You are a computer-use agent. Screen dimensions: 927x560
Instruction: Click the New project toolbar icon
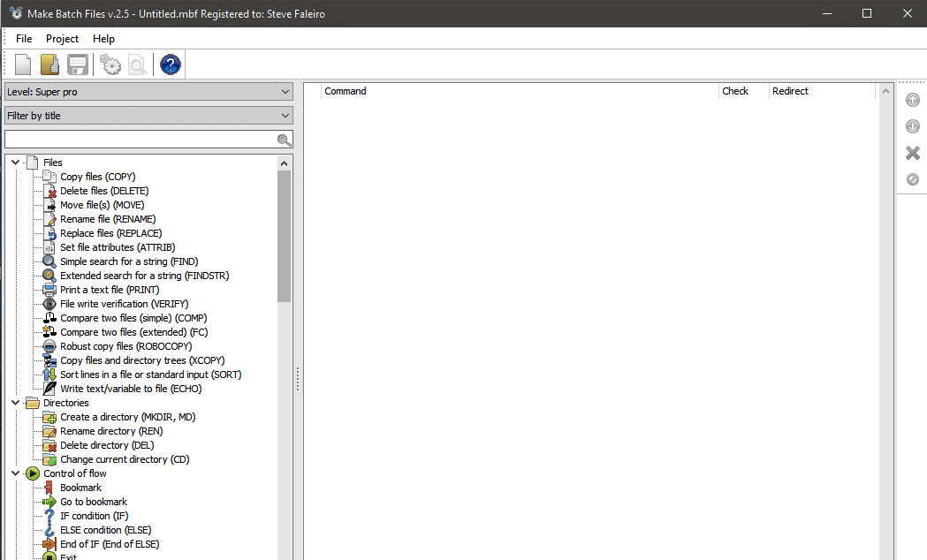tap(23, 64)
